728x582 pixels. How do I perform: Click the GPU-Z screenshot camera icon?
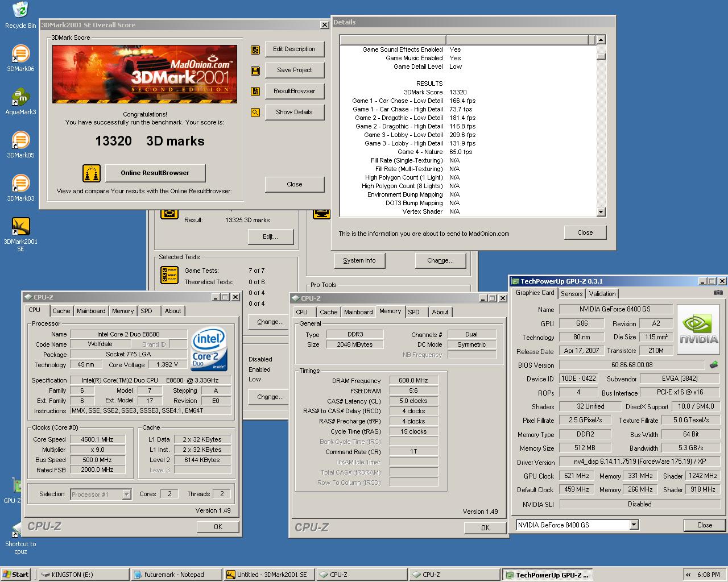(x=718, y=293)
